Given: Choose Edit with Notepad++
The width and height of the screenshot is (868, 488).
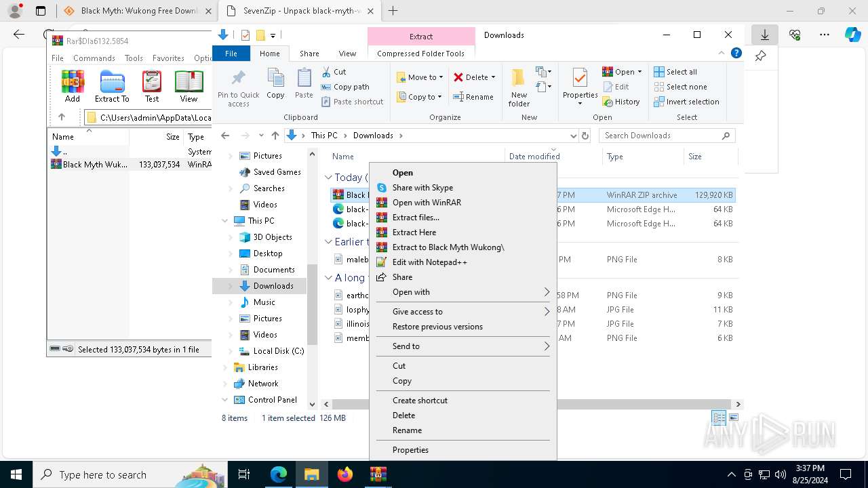Looking at the screenshot, I should coord(464,262).
